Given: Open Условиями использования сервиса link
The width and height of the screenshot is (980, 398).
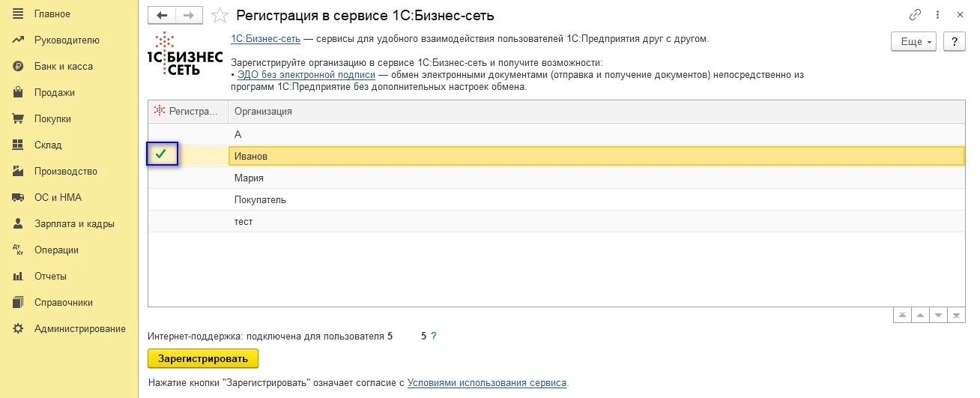Looking at the screenshot, I should coord(487,382).
